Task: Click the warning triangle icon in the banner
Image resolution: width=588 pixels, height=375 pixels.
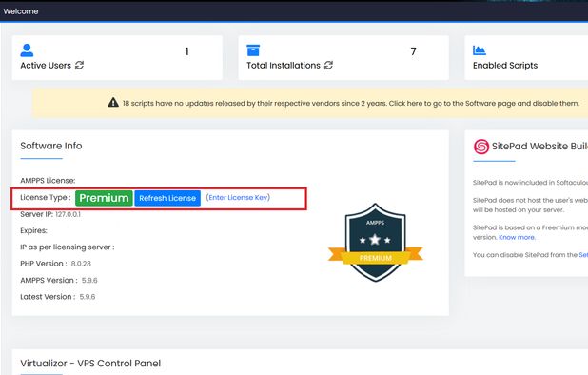Action: [113, 103]
